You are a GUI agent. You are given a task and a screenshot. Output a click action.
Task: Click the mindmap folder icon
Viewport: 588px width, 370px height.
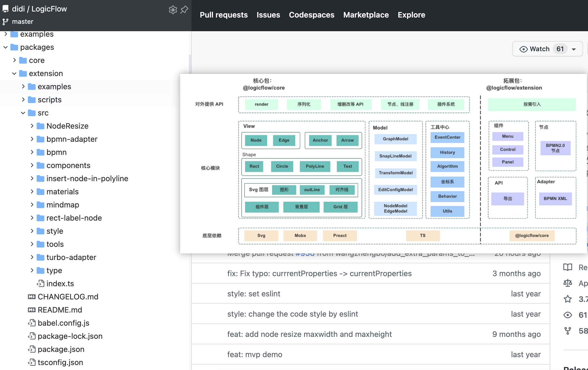pyautogui.click(x=41, y=205)
